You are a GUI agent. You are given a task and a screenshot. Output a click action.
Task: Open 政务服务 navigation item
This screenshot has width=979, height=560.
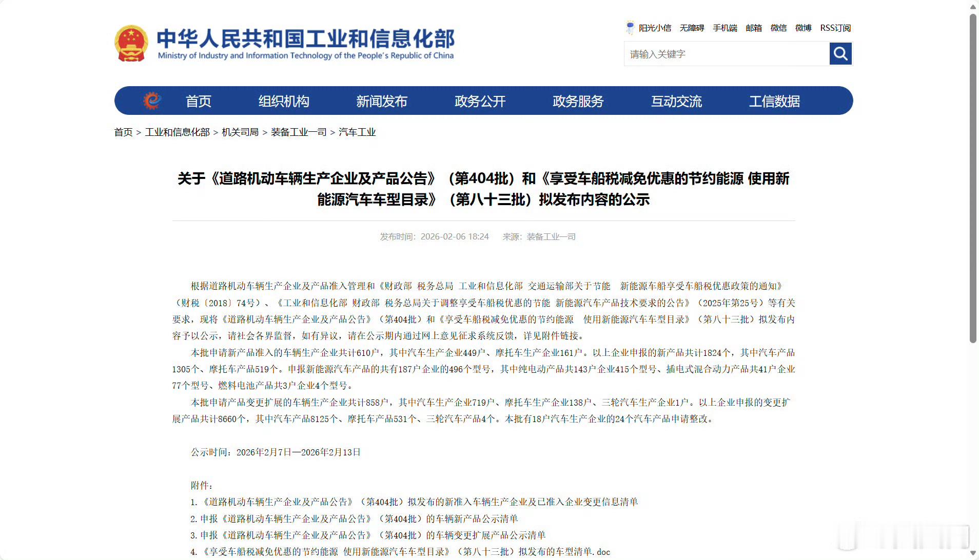click(x=578, y=101)
